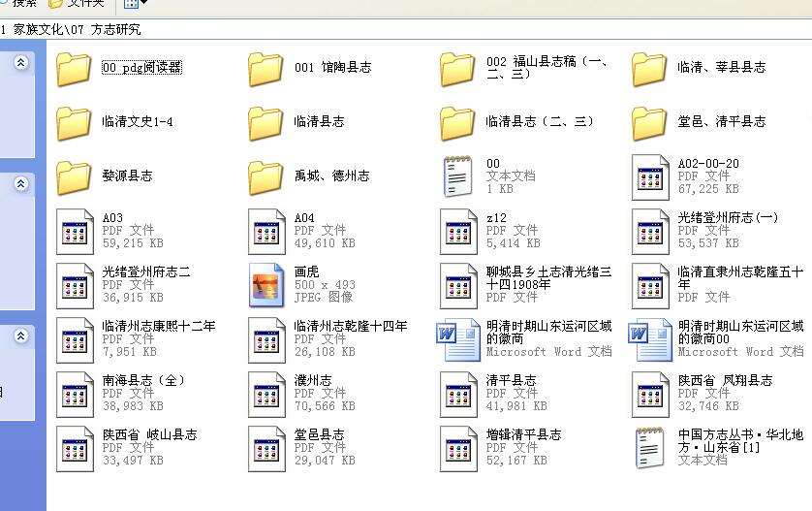Open the 临清县志（二、三）folder icon
This screenshot has height=511, width=812.
(457, 122)
